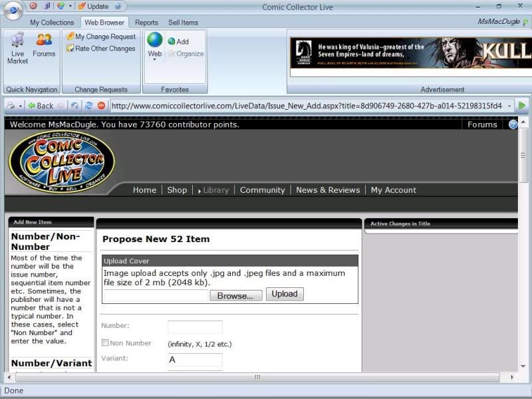Open the address bar history dropdown
This screenshot has width=532, height=399.
[509, 106]
